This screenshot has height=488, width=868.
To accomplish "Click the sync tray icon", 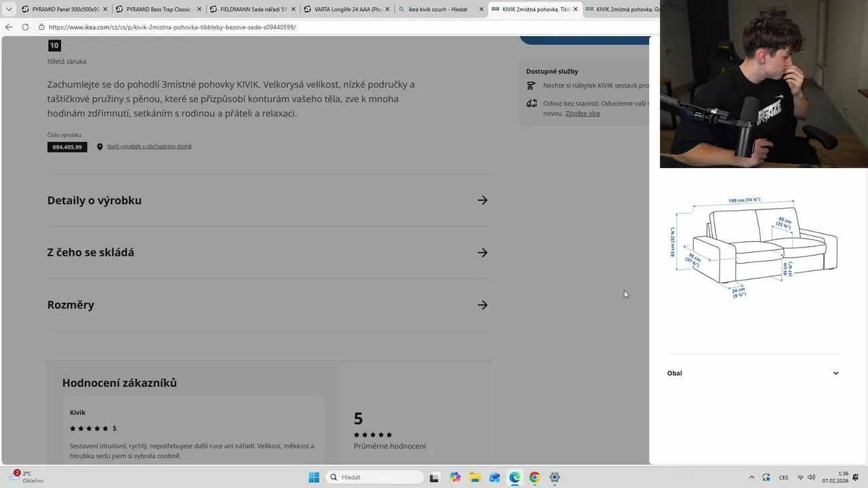I will [766, 477].
